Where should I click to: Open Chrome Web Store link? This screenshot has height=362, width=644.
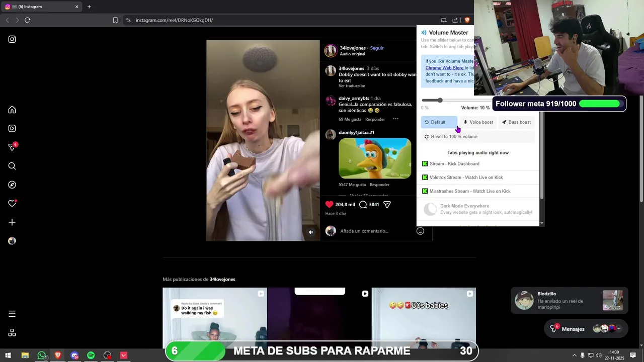coord(444,68)
